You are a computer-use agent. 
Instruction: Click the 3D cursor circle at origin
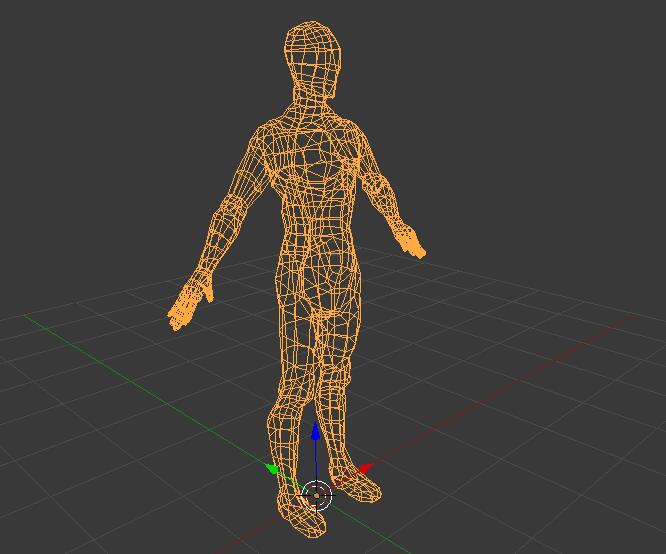click(x=316, y=495)
